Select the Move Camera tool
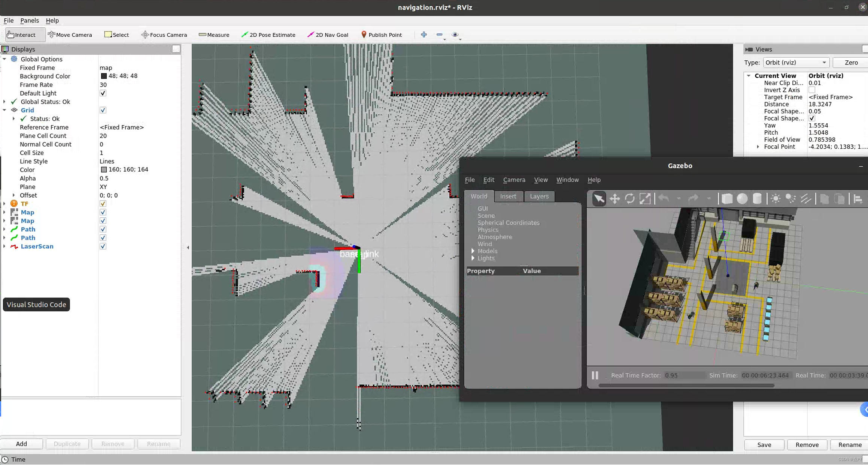 [69, 34]
